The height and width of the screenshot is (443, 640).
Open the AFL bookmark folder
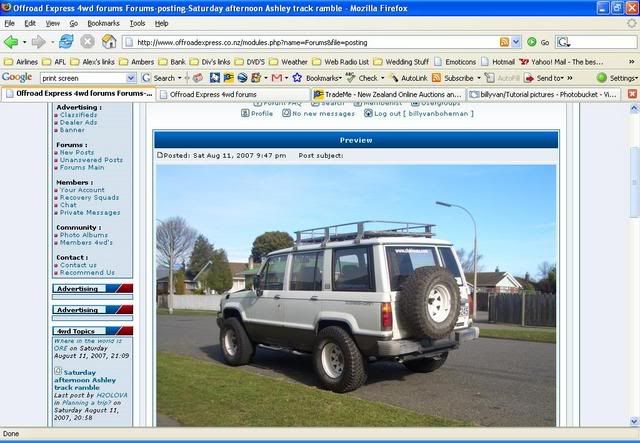[x=54, y=62]
